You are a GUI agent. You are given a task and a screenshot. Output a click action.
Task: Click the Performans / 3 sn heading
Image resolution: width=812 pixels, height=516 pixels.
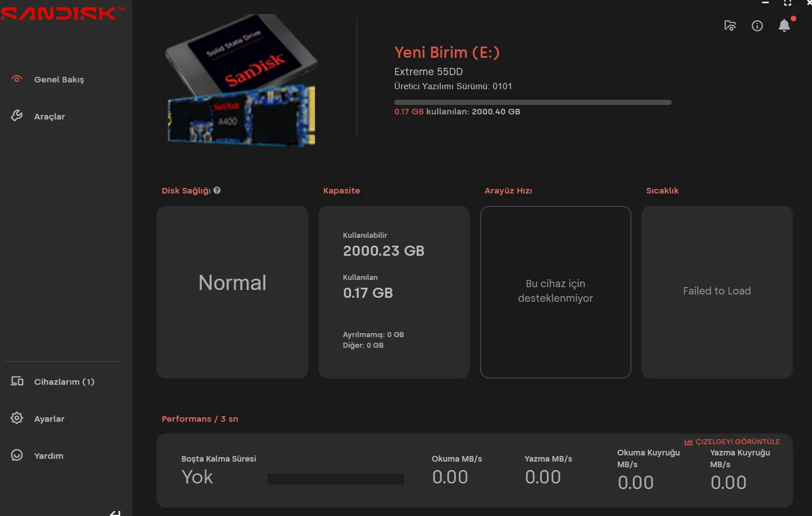(x=200, y=419)
